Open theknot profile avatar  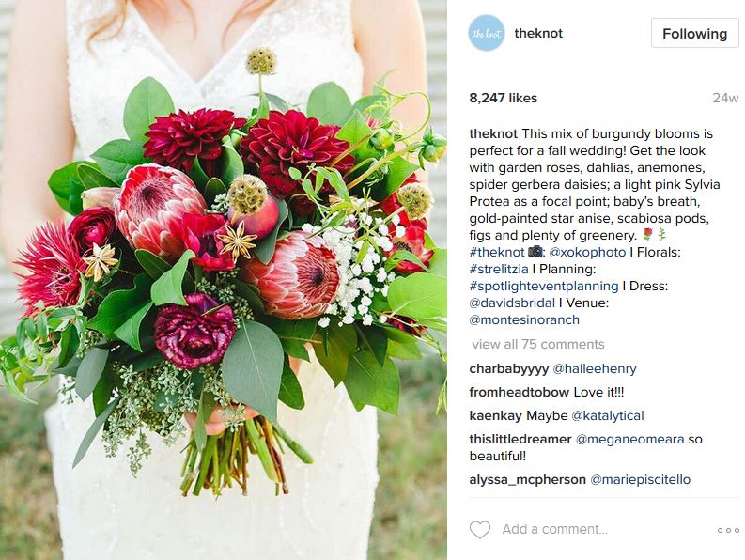(487, 33)
